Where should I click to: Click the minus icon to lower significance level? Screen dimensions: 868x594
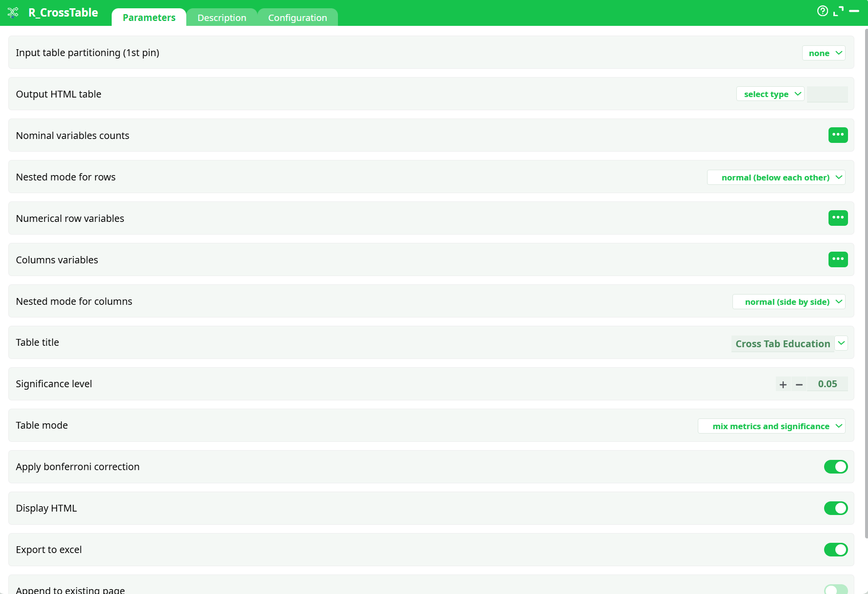click(799, 384)
